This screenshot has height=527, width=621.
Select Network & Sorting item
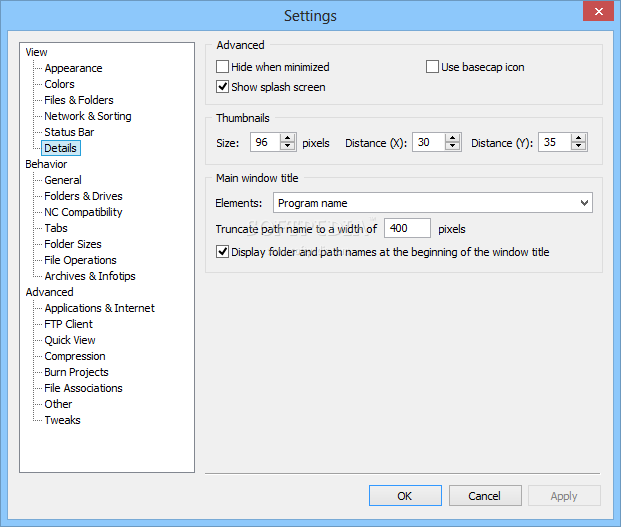pos(88,116)
